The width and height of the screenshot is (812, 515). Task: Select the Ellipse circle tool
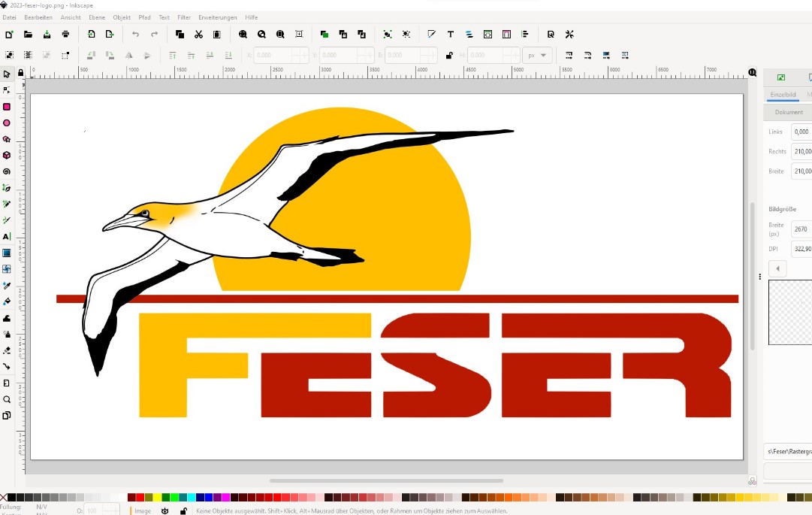pos(7,123)
